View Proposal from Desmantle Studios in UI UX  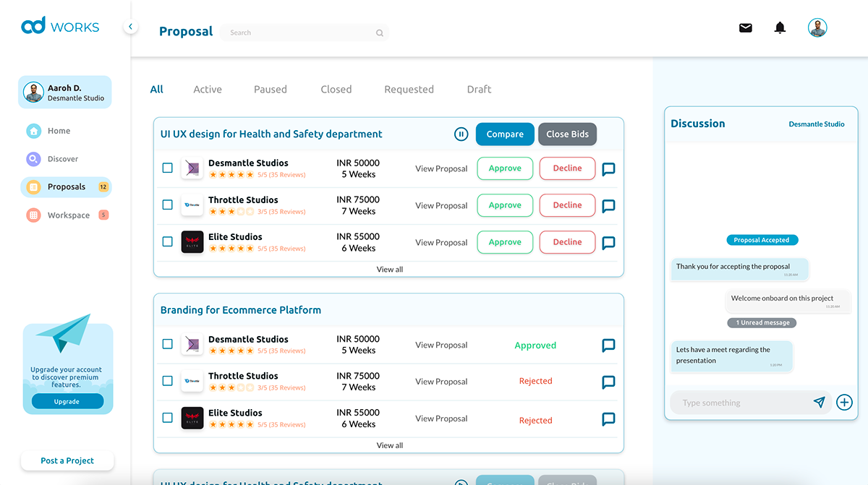pos(441,169)
